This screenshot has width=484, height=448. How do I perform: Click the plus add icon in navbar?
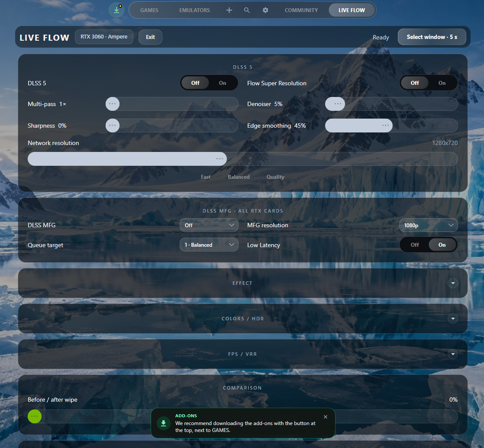(x=229, y=10)
